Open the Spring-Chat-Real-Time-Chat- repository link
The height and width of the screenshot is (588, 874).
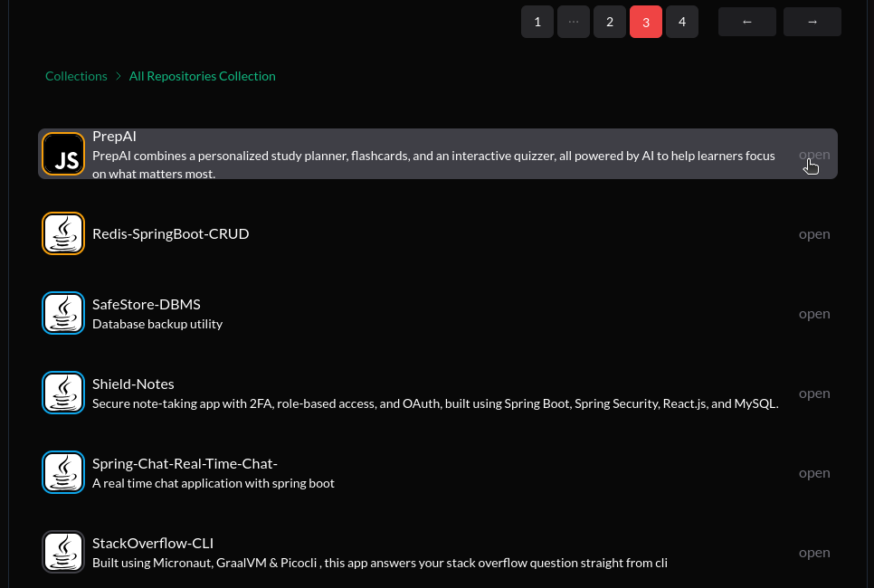(814, 473)
